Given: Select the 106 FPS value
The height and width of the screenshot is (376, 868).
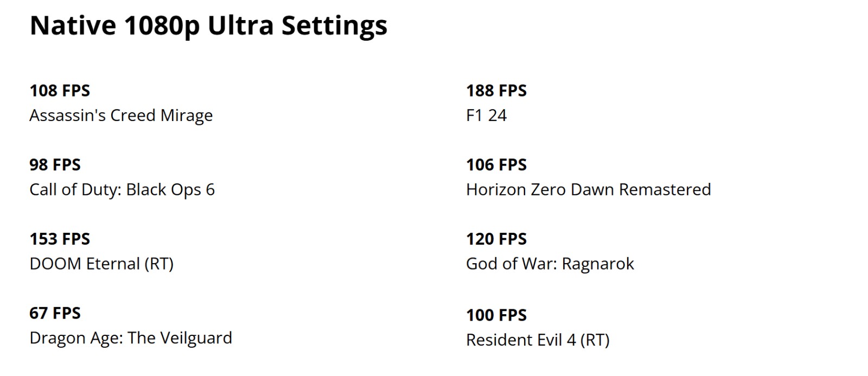Looking at the screenshot, I should (496, 165).
